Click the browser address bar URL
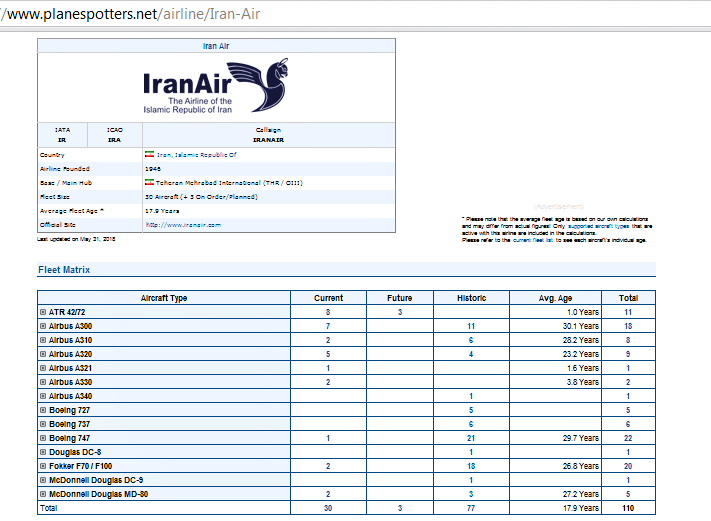711x521 pixels. click(x=130, y=14)
